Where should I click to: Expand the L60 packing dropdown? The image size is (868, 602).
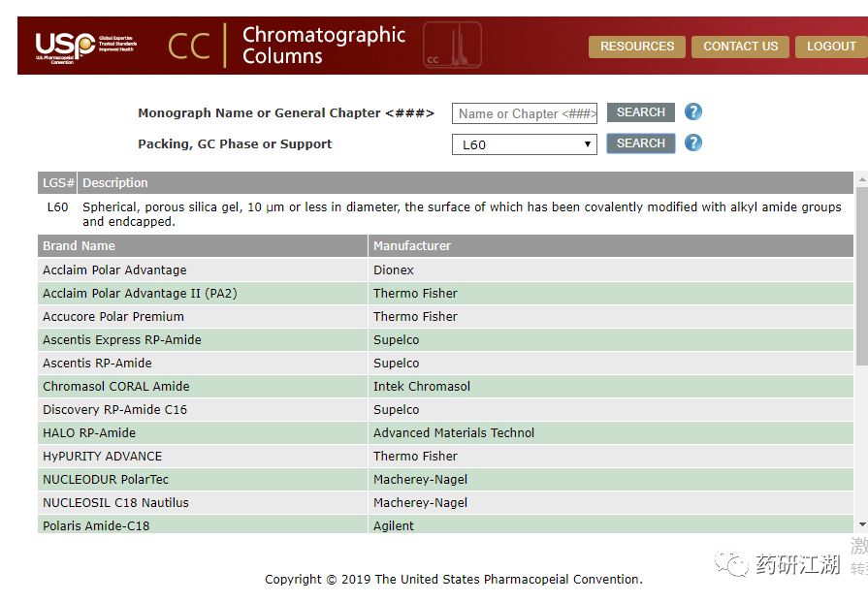click(x=525, y=144)
